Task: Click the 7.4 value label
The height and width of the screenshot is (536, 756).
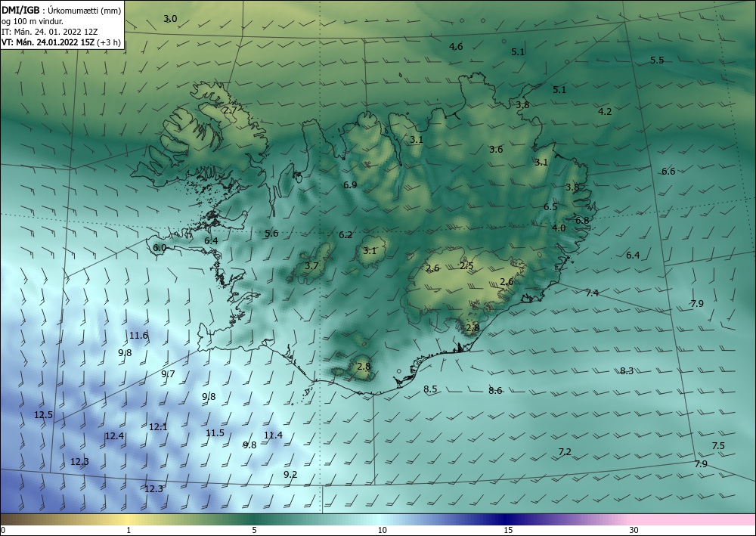Action: [592, 293]
